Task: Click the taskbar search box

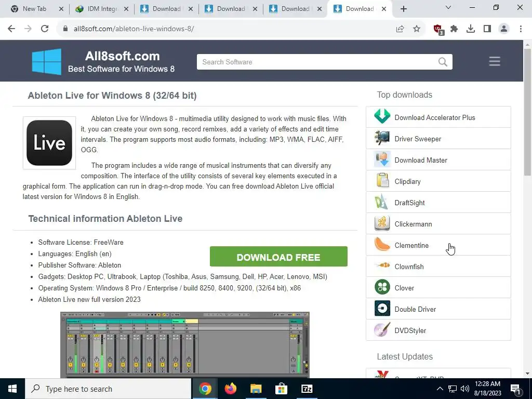Action: [108, 389]
